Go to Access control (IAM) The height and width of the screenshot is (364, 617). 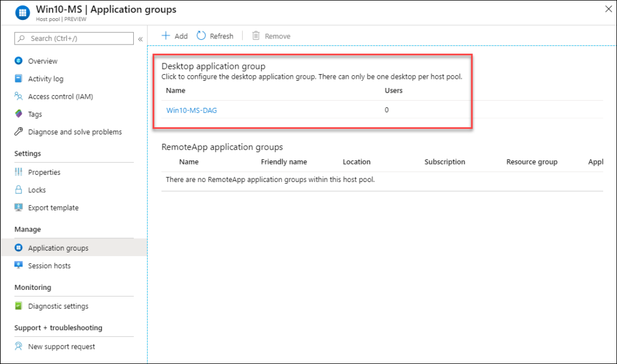tap(61, 96)
